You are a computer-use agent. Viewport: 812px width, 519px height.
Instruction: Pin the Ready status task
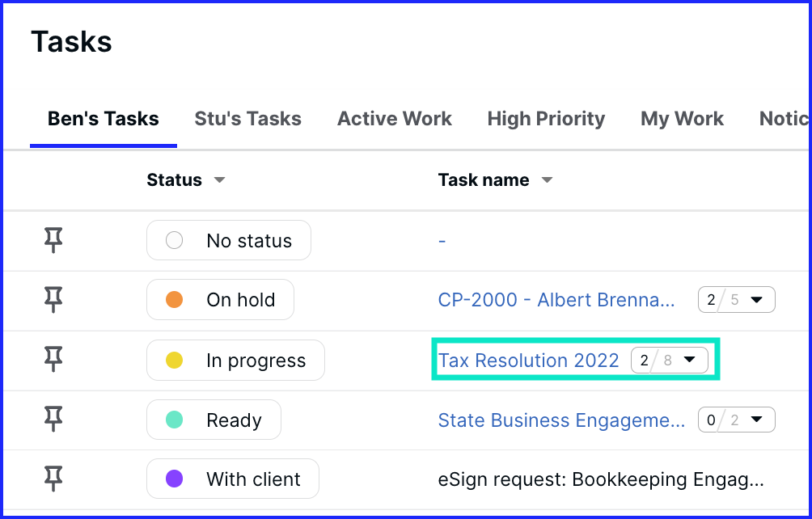coord(53,420)
